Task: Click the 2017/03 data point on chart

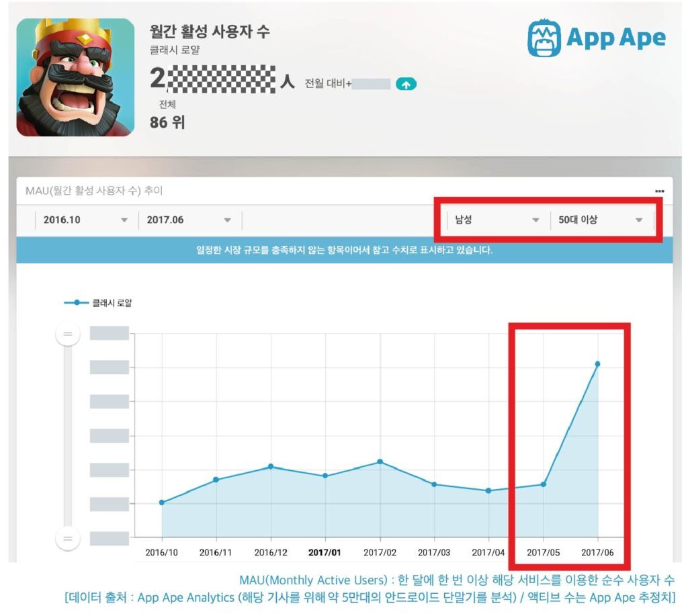Action: 434,484
